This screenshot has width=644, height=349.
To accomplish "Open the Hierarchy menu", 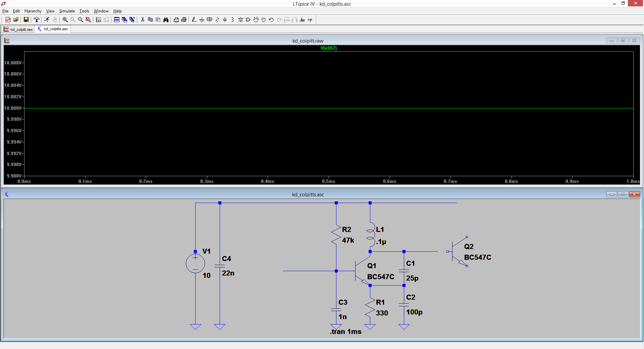I will [33, 11].
